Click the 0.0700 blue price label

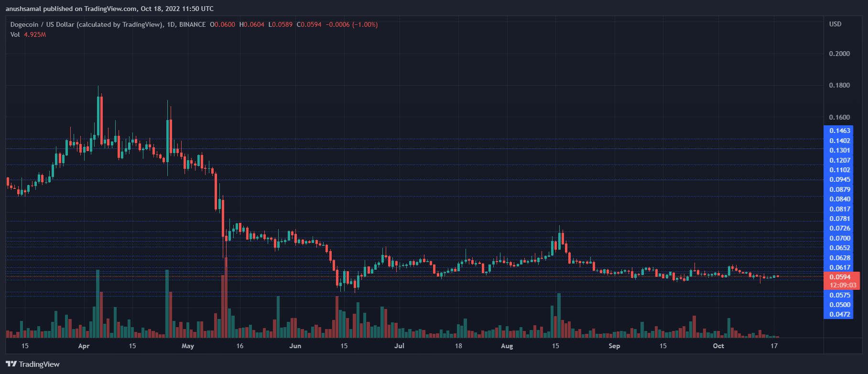click(840, 238)
